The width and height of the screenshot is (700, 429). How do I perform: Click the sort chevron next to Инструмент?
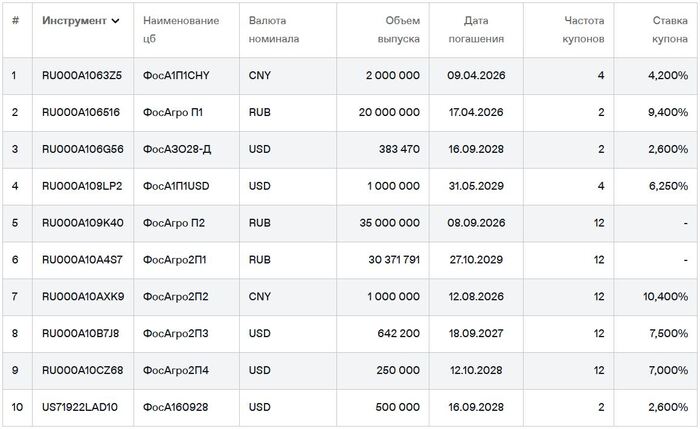tap(116, 21)
